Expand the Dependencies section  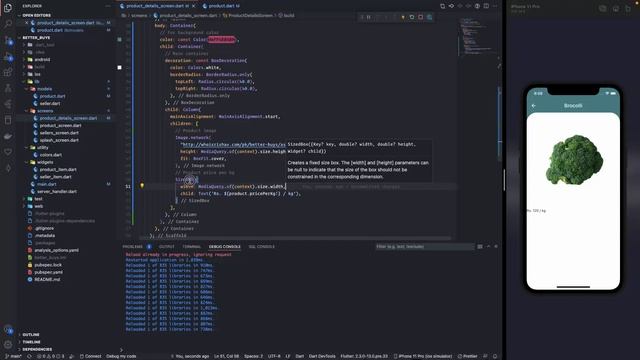pos(65,349)
